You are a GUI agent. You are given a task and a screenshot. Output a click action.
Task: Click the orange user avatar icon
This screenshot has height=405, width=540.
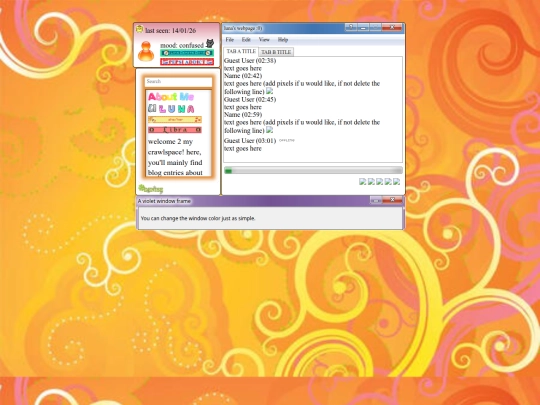click(146, 51)
